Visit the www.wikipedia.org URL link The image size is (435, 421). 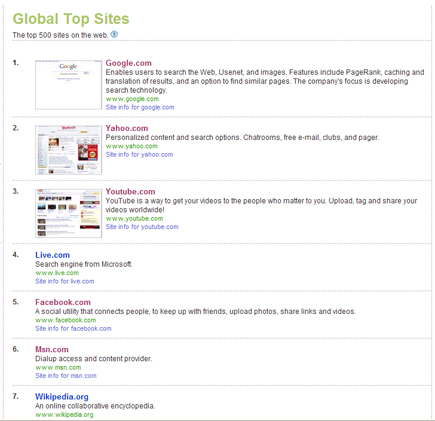point(64,415)
